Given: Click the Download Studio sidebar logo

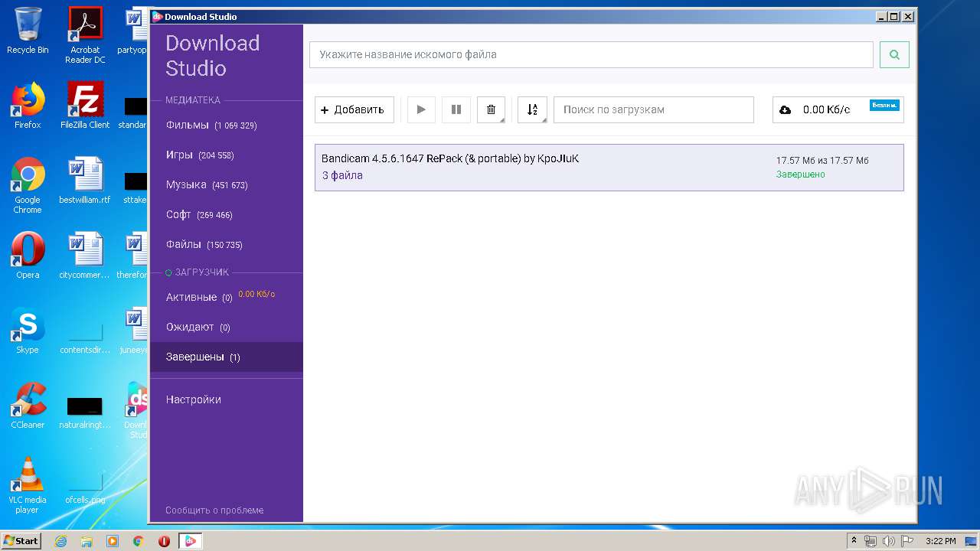Looking at the screenshot, I should coord(213,55).
